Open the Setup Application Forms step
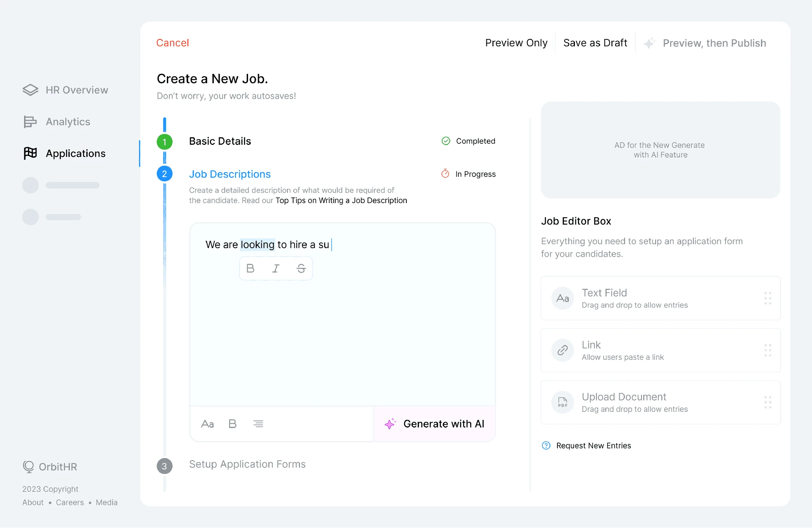Image resolution: width=812 pixels, height=528 pixels. coord(247,464)
